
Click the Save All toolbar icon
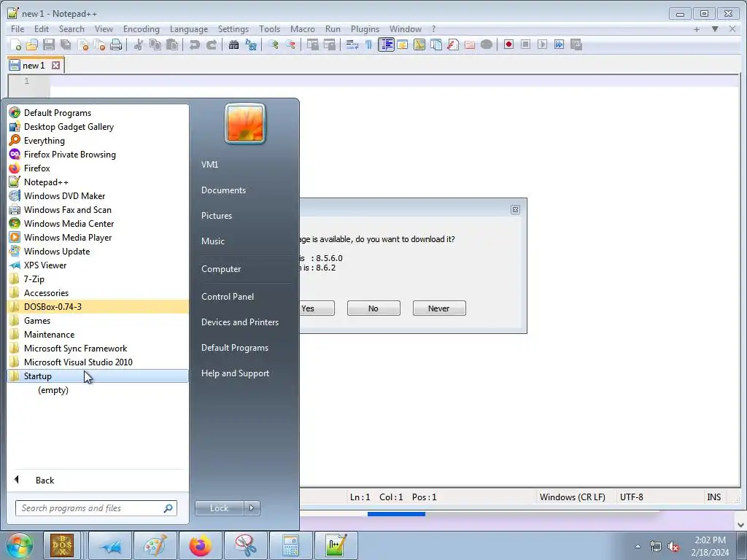click(x=66, y=44)
